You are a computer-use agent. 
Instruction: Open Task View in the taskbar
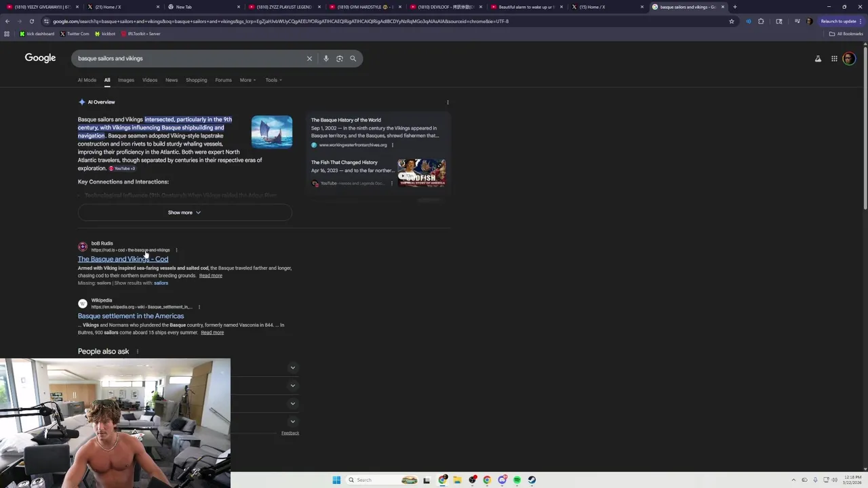click(x=427, y=480)
